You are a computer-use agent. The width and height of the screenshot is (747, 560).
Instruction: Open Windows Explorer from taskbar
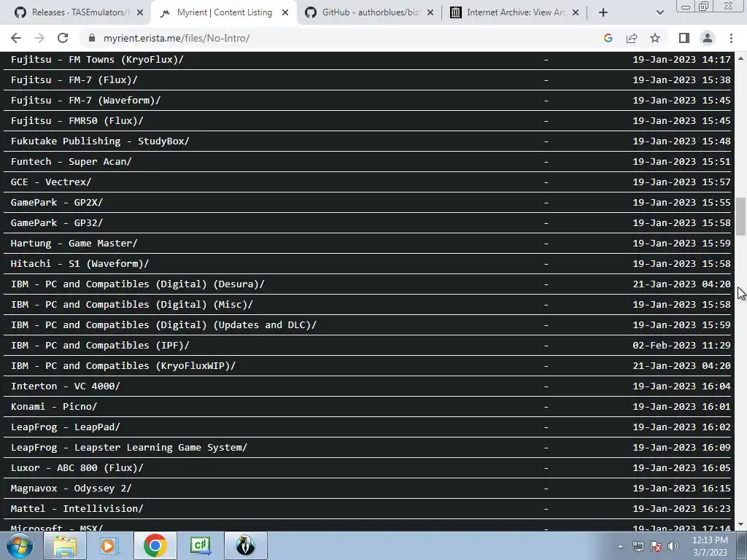coord(65,545)
